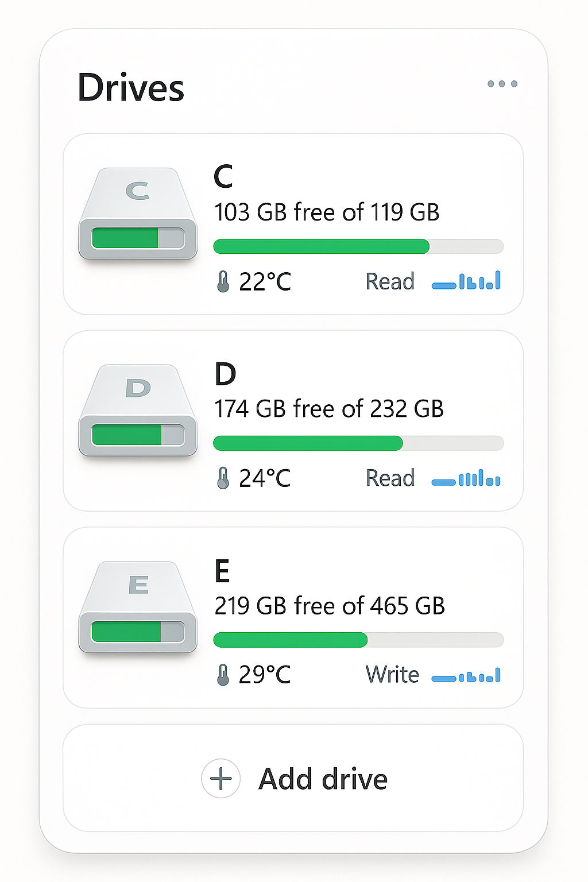Click the C drive storage usage bar
Viewport: 588px width, 882px height.
coord(358,246)
